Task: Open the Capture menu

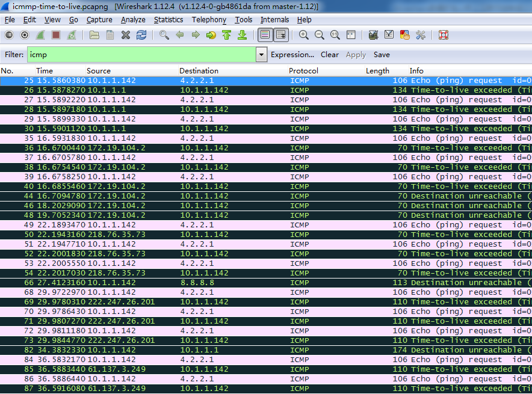Action: pyautogui.click(x=99, y=20)
